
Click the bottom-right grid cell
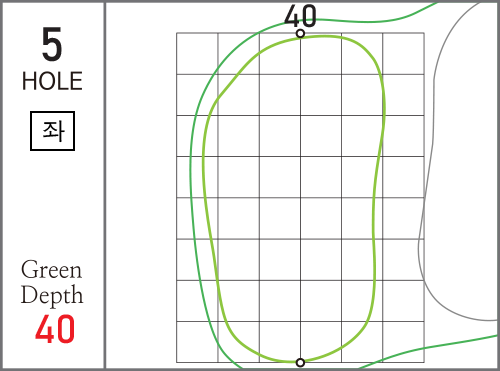[403, 342]
